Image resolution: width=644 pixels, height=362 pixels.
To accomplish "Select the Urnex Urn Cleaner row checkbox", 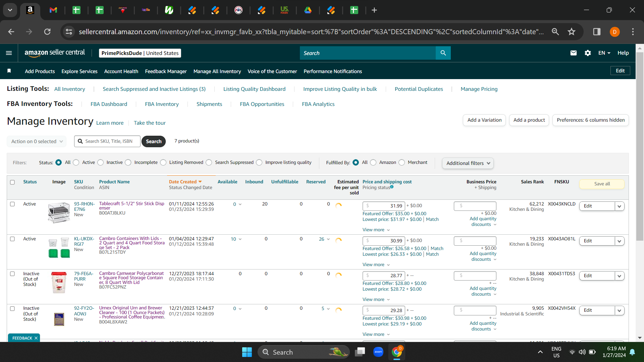I will [12, 308].
